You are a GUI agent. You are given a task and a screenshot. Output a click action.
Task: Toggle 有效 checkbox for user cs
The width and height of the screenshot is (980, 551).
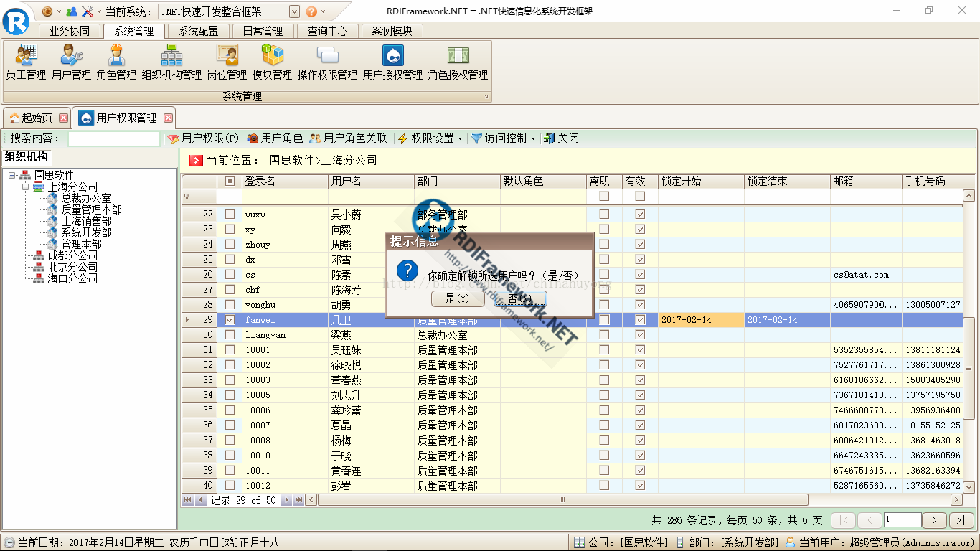point(640,274)
